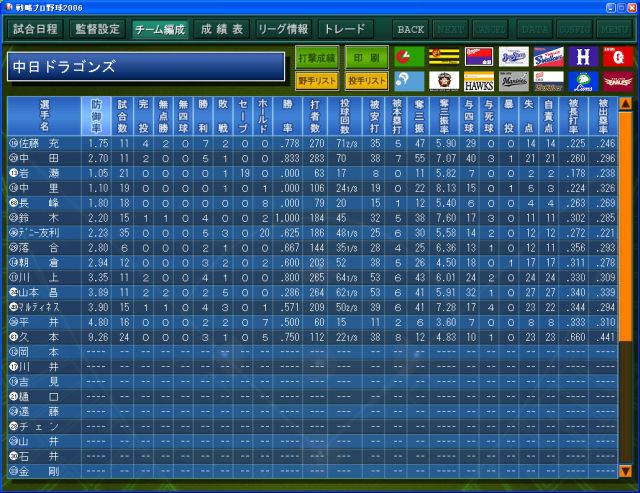Screen dimensions: 640x493
Task: Select the Chunichi Dragons team logo
Action: (x=479, y=57)
